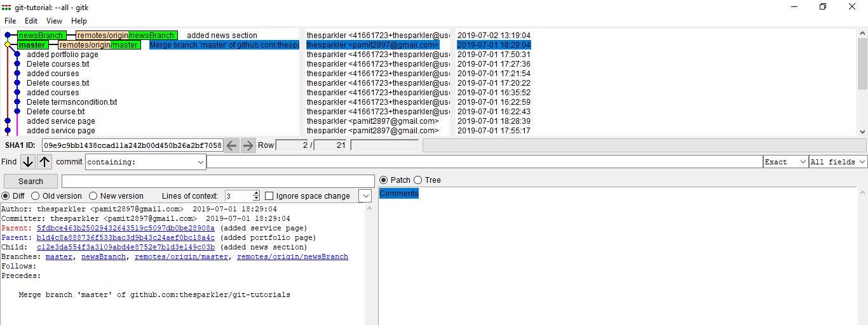Viewport: 868px width, 325px height.
Task: Click the 'added courses' commit dated 16:35:52
Action: 53,93
